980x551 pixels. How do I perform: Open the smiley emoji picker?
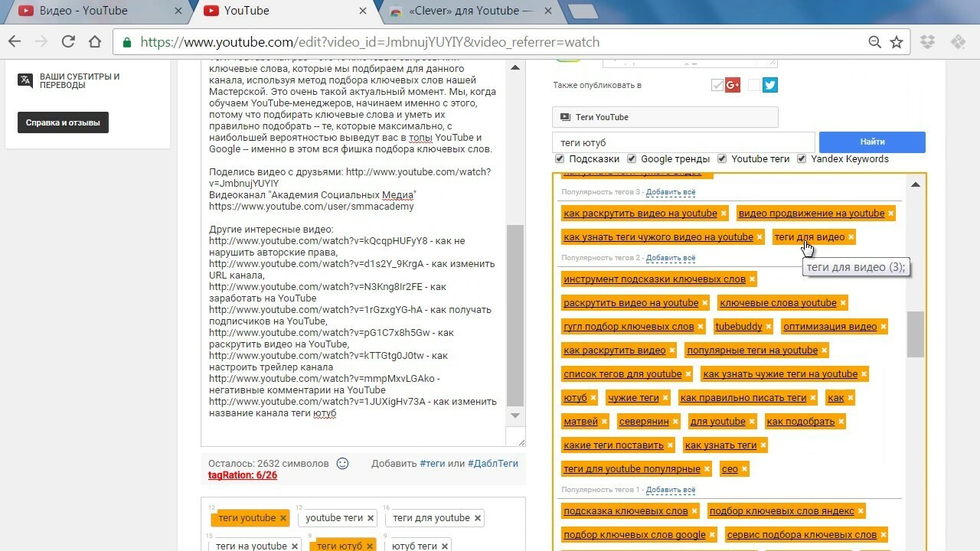[343, 463]
